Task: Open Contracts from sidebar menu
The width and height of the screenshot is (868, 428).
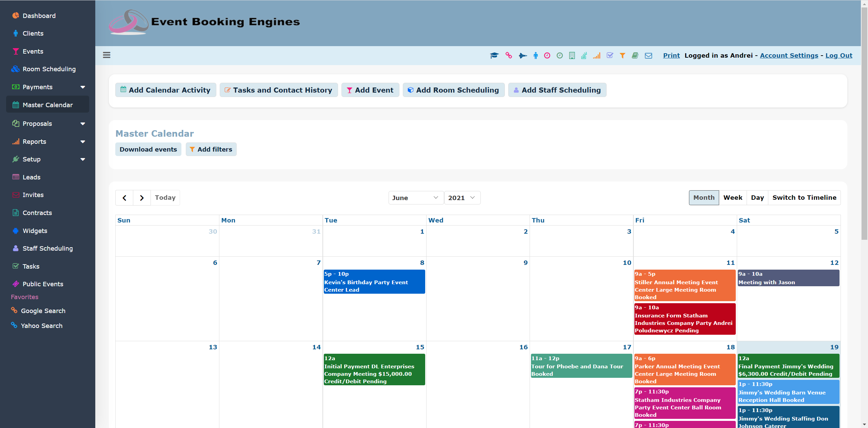Action: [37, 213]
